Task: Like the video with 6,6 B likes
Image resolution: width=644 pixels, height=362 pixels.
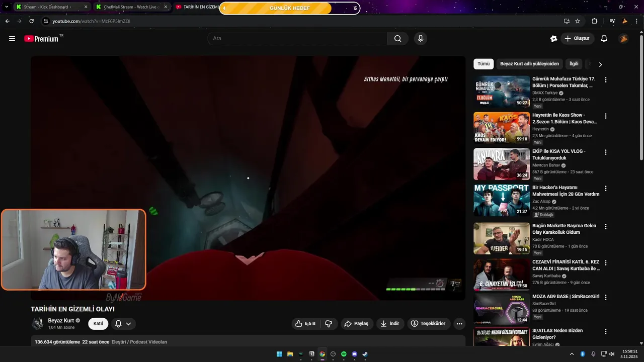Action: 305,324
